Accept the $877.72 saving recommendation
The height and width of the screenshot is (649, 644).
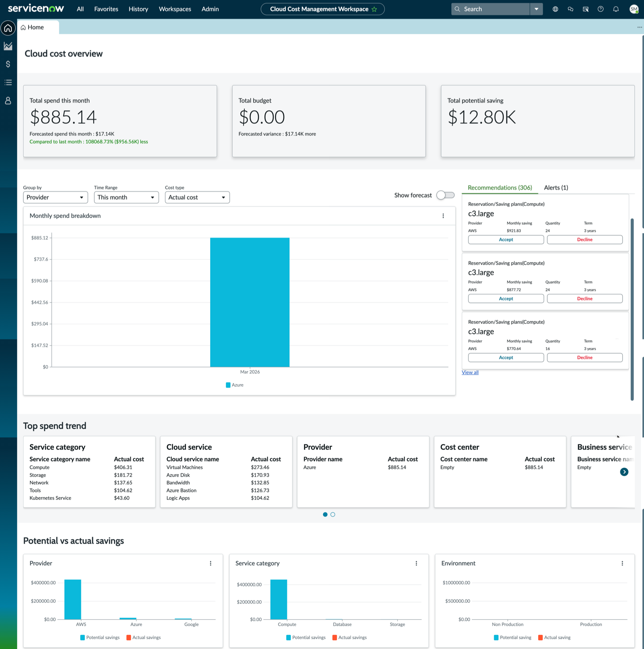(x=506, y=299)
